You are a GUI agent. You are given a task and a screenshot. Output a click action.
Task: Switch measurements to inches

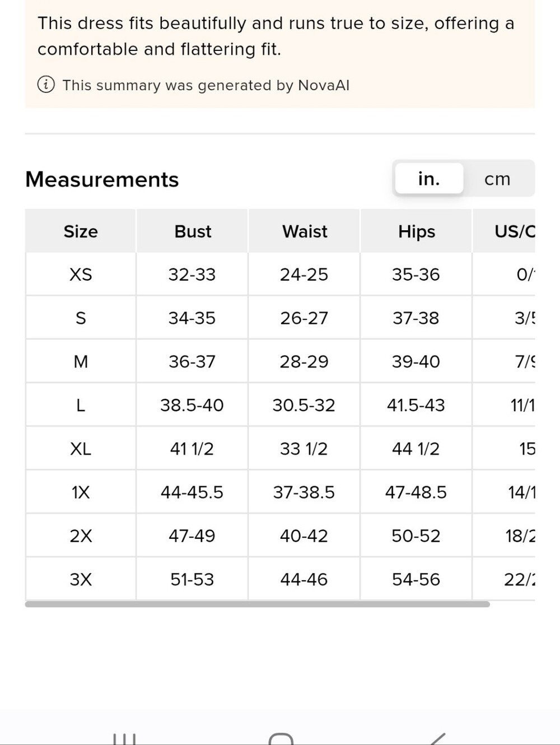429,179
